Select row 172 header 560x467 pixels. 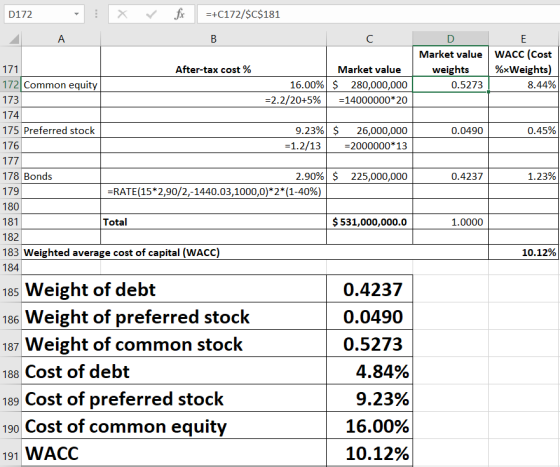coord(10,85)
